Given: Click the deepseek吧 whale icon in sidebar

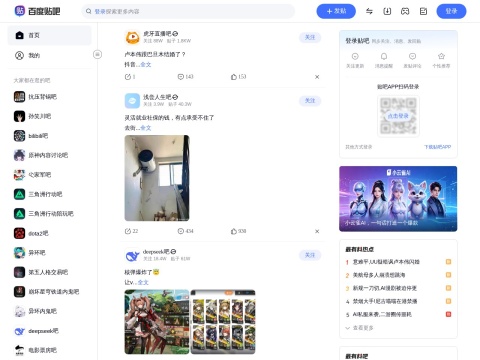Looking at the screenshot, I should click(19, 331).
